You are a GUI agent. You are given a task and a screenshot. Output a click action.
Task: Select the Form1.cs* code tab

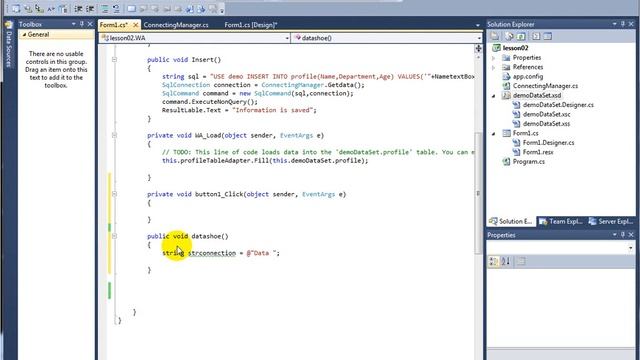(114, 25)
